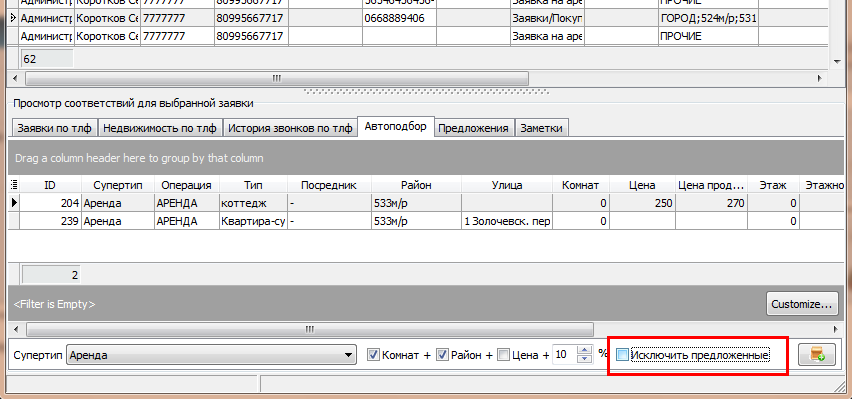The height and width of the screenshot is (399, 852).
Task: Open the Предложения tab
Action: tap(473, 128)
